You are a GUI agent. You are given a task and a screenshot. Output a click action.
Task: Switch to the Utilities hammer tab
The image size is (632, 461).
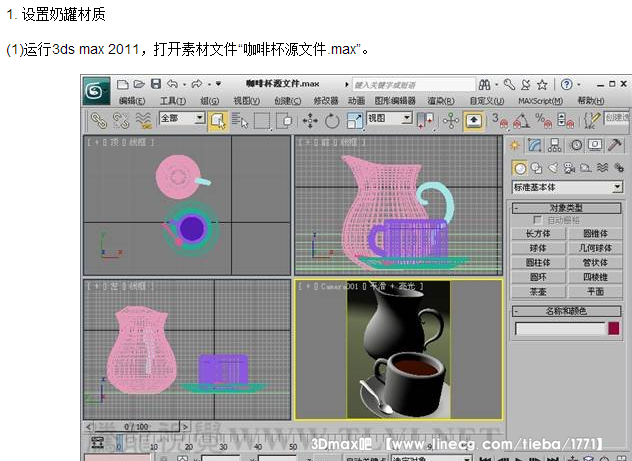pos(615,145)
